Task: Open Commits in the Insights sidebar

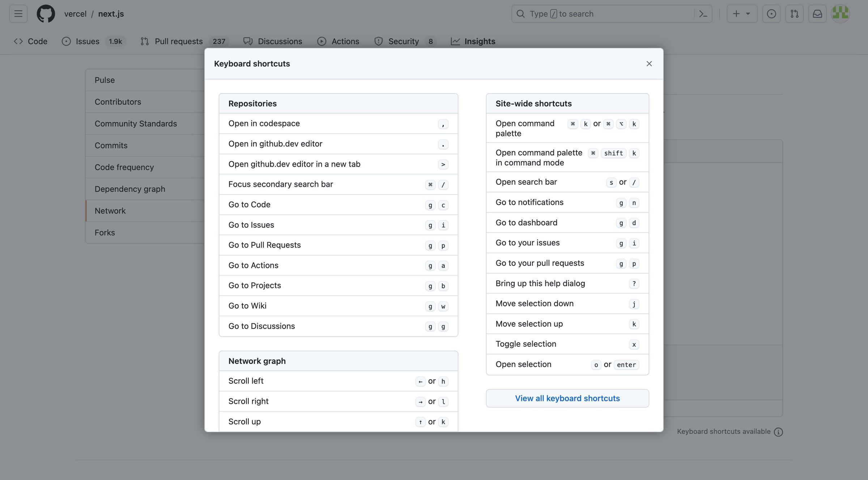Action: coord(145,145)
